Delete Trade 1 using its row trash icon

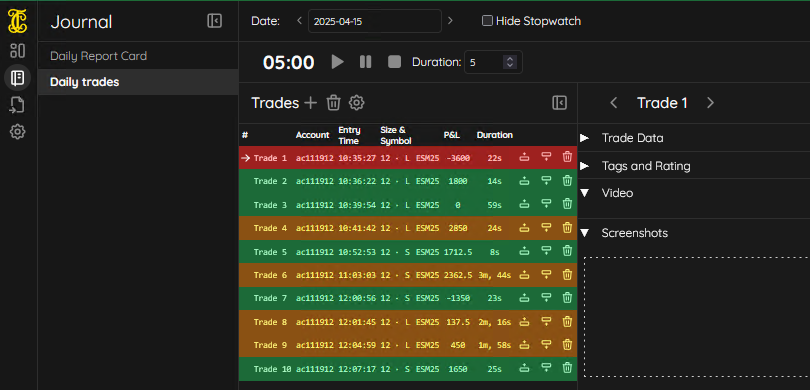click(x=567, y=157)
